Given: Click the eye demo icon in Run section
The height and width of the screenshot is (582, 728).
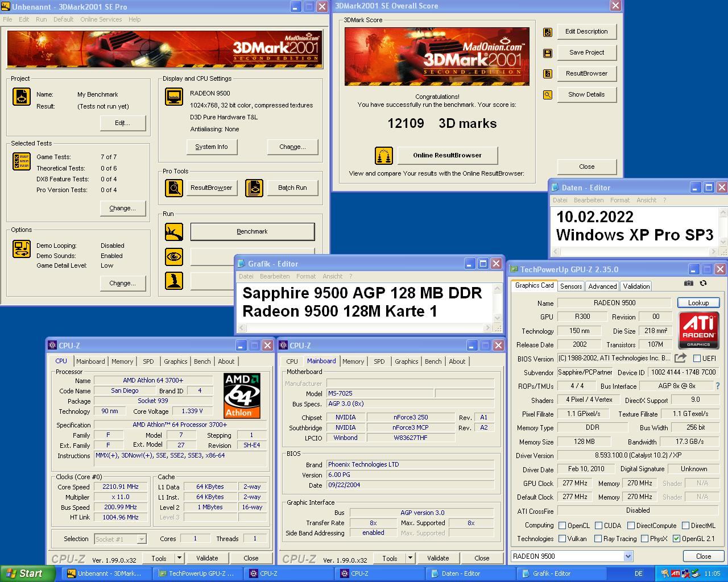Looking at the screenshot, I should pos(174,256).
